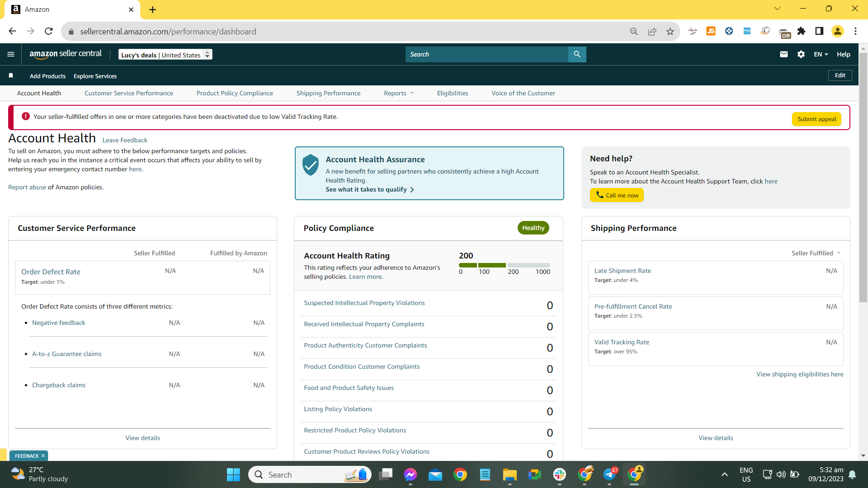Open the Chrome tab search chevron

778,9
